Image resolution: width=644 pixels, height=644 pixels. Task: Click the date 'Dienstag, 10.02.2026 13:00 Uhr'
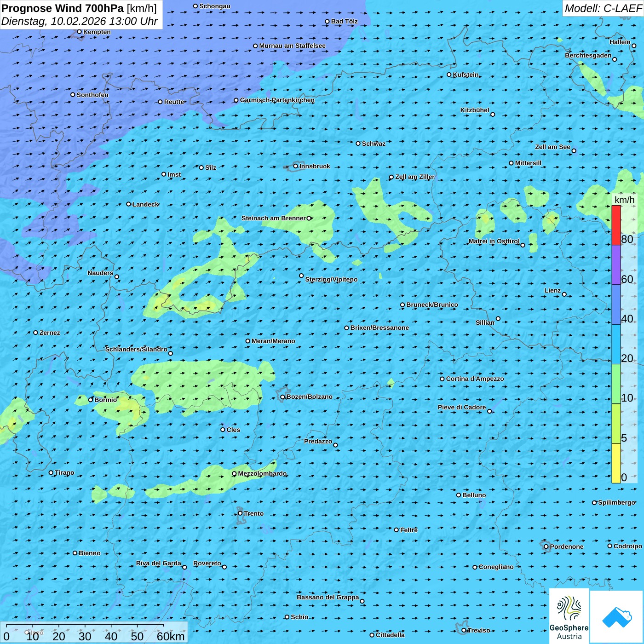click(x=80, y=21)
